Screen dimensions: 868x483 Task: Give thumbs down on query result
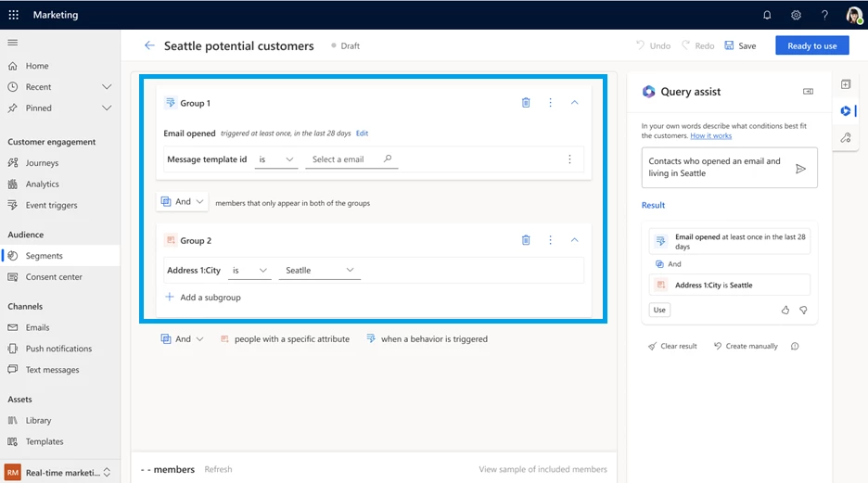click(x=803, y=310)
